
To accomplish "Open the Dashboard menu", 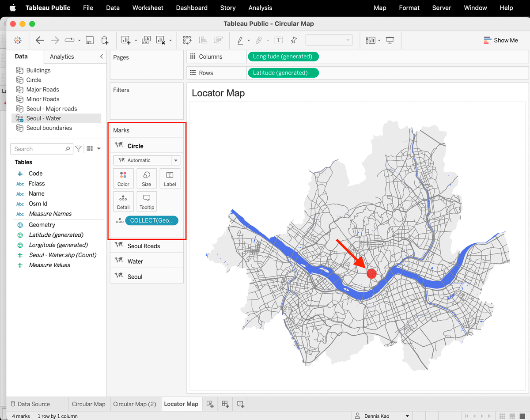I will [x=192, y=8].
